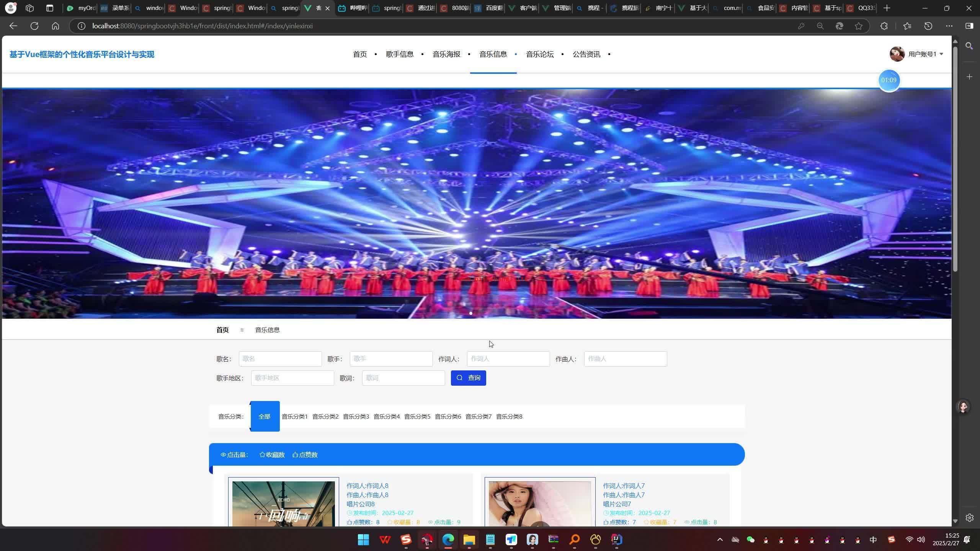The width and height of the screenshot is (980, 551).
Task: Click the floating 01:09 timer bubble
Action: (x=889, y=80)
